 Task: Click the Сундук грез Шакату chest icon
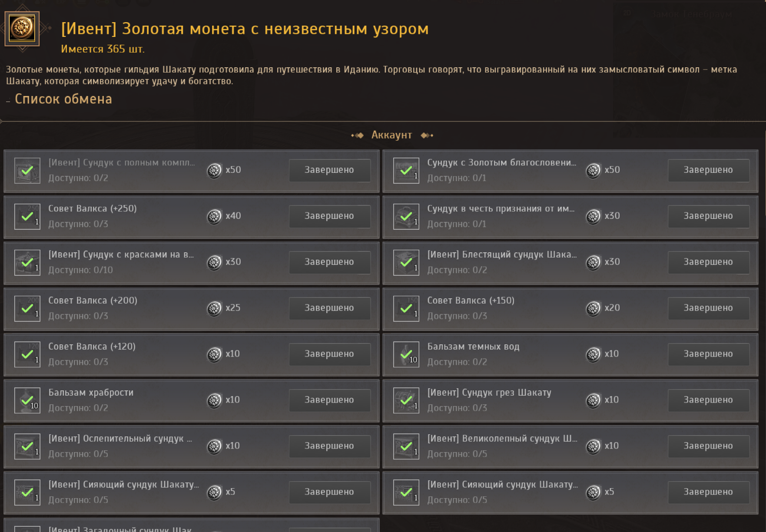click(406, 400)
